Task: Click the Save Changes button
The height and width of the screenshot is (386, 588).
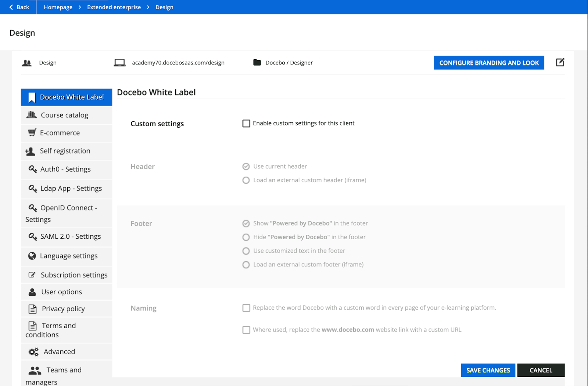Action: point(488,370)
